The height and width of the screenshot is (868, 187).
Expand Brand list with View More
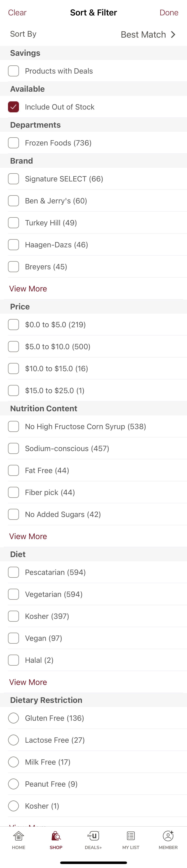click(28, 289)
